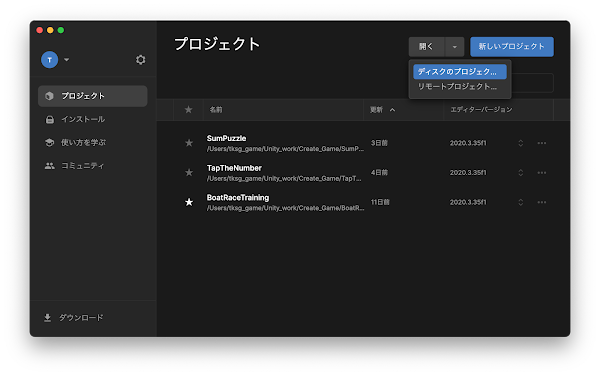Screen dimensions: 600x376
Task: Open the editor version selector for SumPuzzle
Action: click(520, 143)
